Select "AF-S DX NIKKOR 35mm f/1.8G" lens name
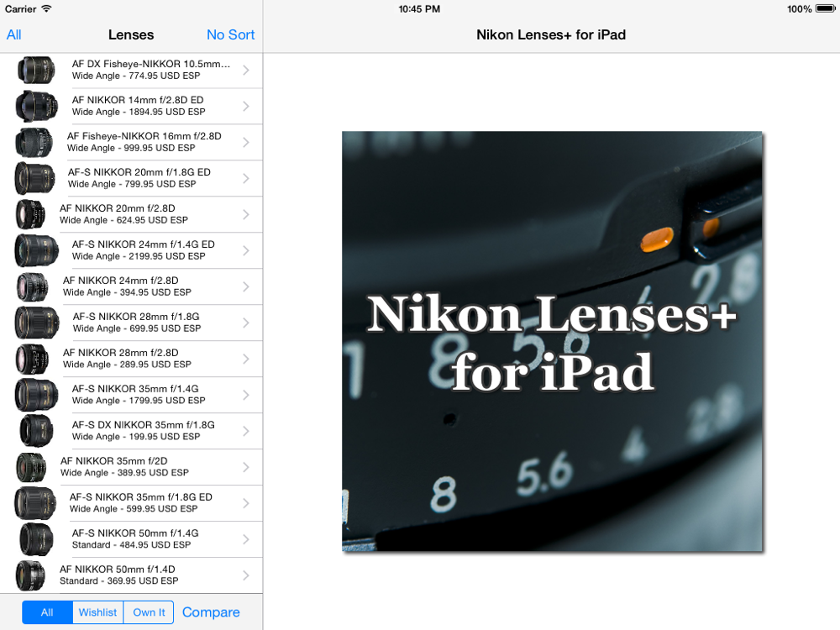840x630 pixels. point(144,425)
